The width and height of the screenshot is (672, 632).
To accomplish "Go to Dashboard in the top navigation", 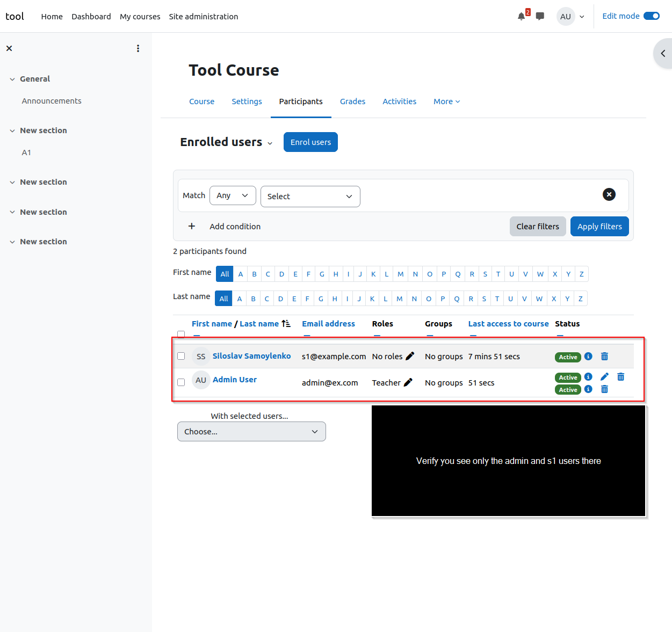I will pyautogui.click(x=91, y=17).
